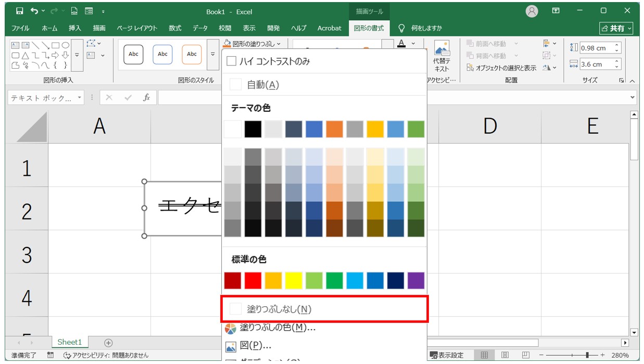Screen dimensions: 644x364
Task: Click the 共有 share button
Action: [616, 29]
